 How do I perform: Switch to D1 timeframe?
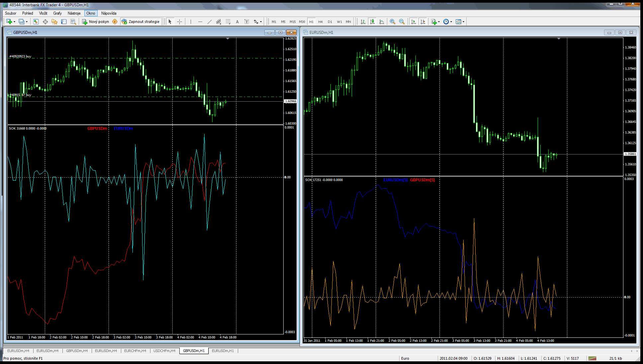coord(330,22)
